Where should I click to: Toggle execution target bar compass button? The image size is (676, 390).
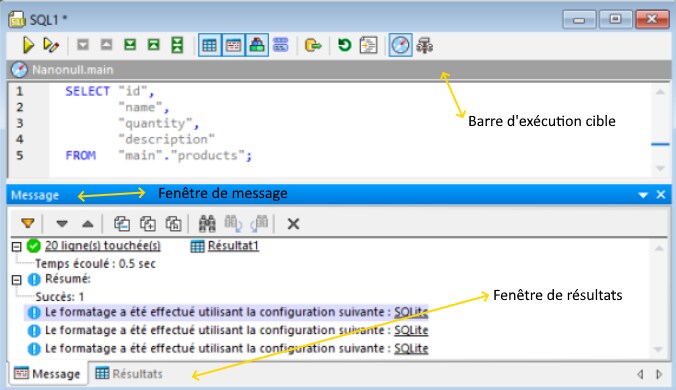[401, 45]
